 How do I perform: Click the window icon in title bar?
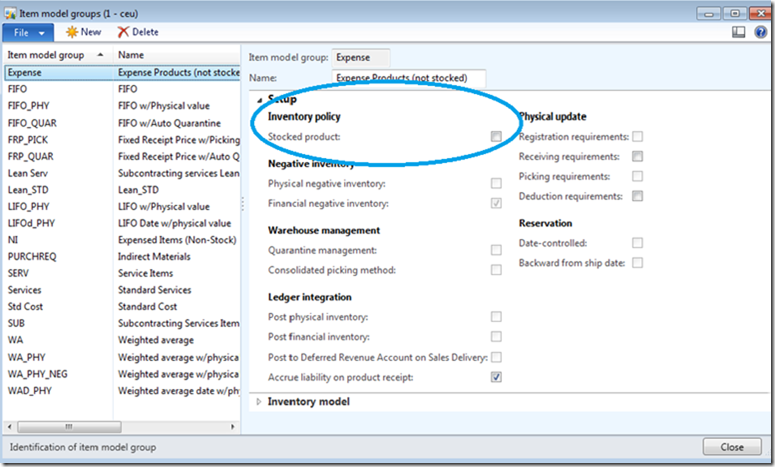(x=10, y=11)
